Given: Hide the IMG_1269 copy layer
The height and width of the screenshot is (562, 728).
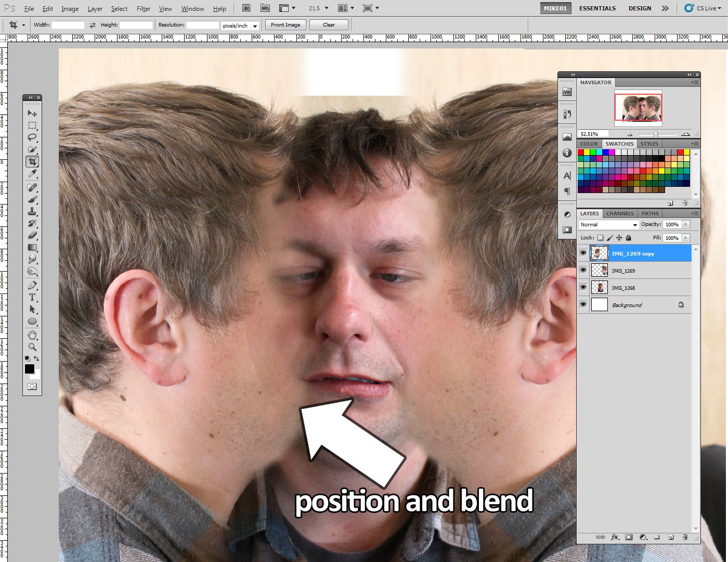Looking at the screenshot, I should pyautogui.click(x=583, y=253).
